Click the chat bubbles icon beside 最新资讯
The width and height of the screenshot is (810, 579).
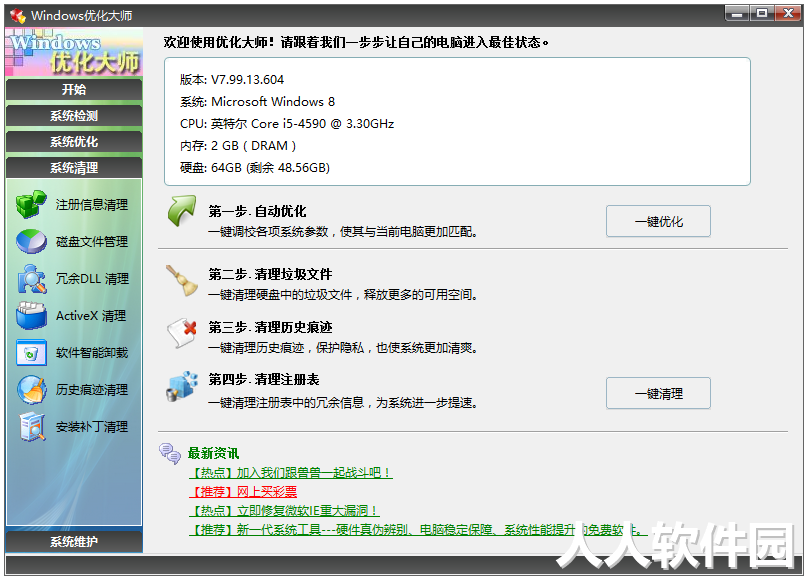(x=170, y=453)
